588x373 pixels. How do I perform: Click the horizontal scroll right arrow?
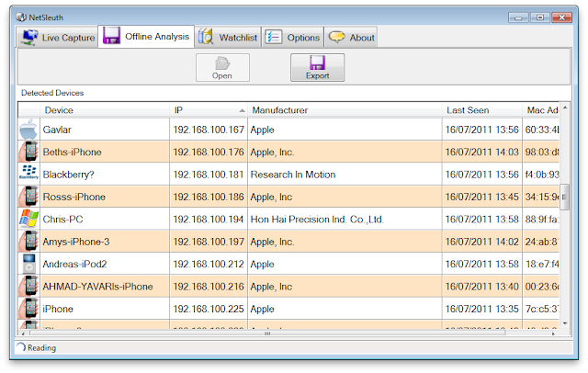click(553, 333)
